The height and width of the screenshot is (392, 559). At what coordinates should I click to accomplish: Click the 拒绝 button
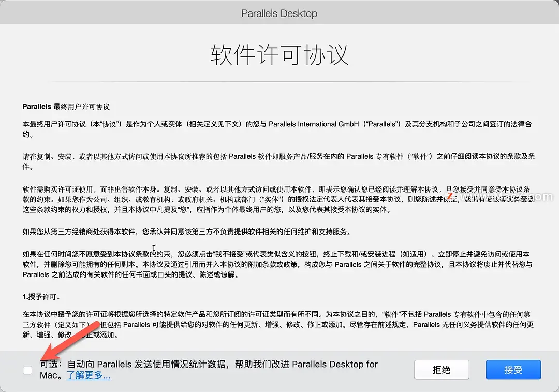(x=442, y=370)
